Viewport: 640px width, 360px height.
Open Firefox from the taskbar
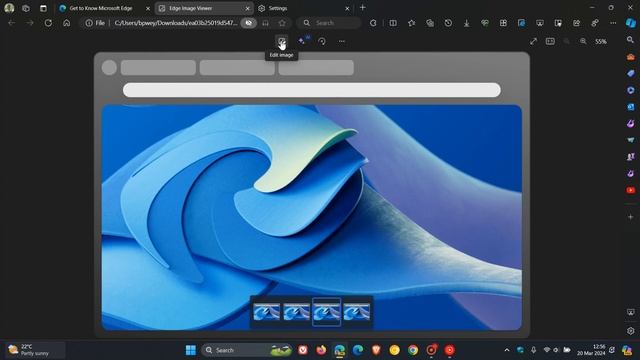tap(321, 350)
